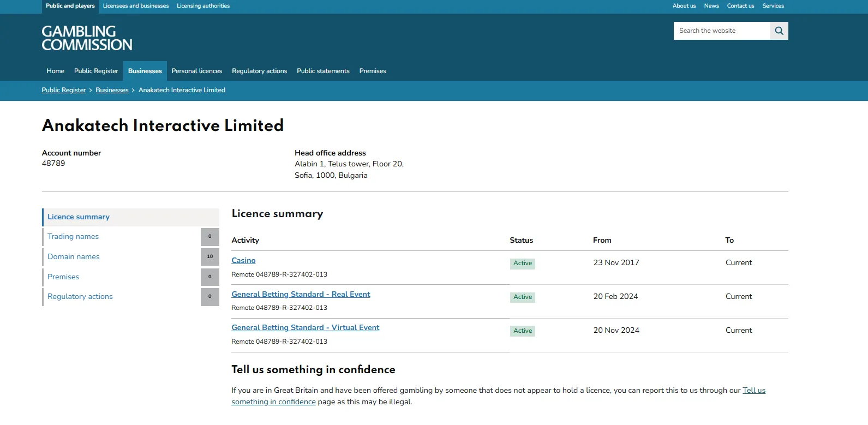Click the Sofia, 1000, Bulgaria address line

331,176
